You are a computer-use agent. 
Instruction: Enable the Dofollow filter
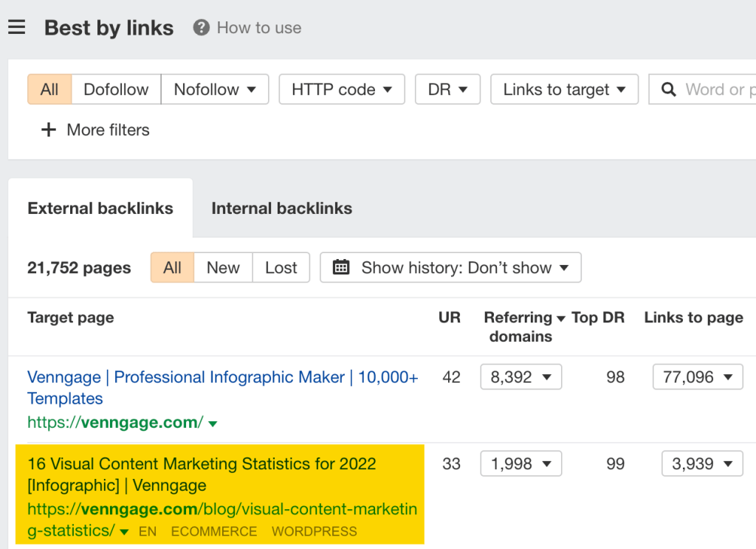click(x=116, y=89)
